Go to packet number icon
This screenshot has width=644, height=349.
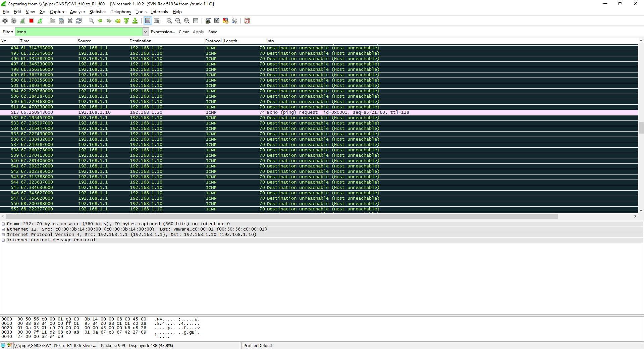pos(118,21)
